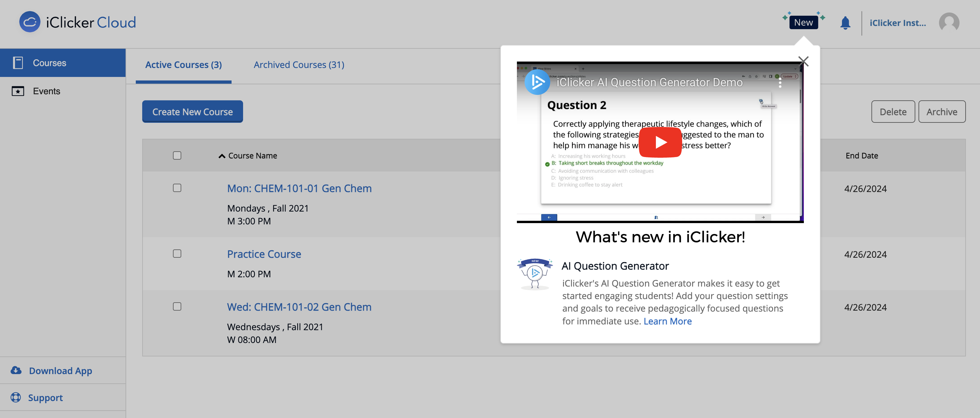Check the Wed: CHEM-101-02 Gen Chem checkbox

(177, 306)
